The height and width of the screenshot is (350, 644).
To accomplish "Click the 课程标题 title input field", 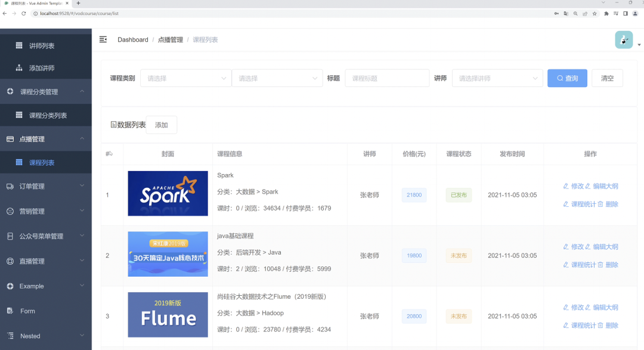I will pyautogui.click(x=386, y=78).
